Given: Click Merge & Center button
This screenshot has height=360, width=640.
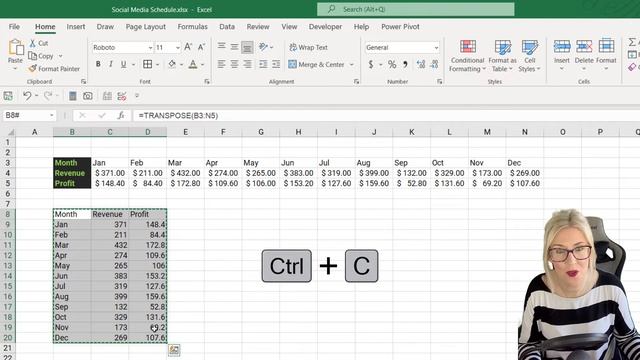Looking at the screenshot, I should [316, 64].
